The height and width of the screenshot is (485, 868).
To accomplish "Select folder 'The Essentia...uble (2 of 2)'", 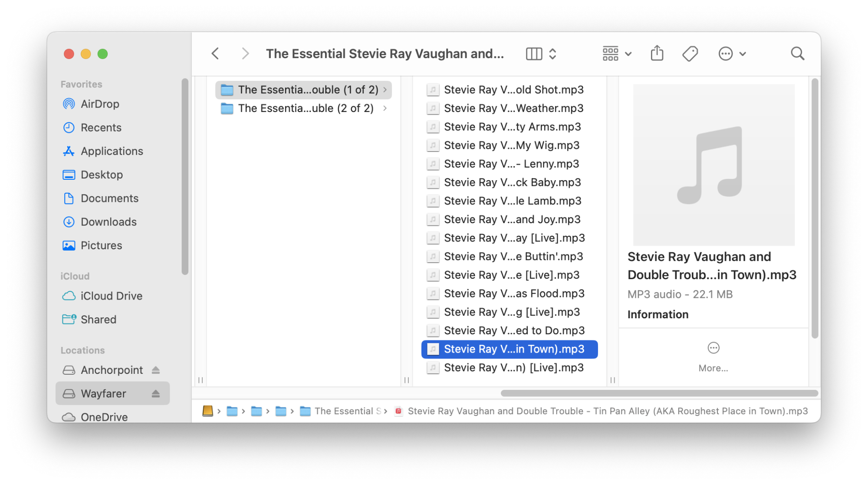I will point(303,108).
